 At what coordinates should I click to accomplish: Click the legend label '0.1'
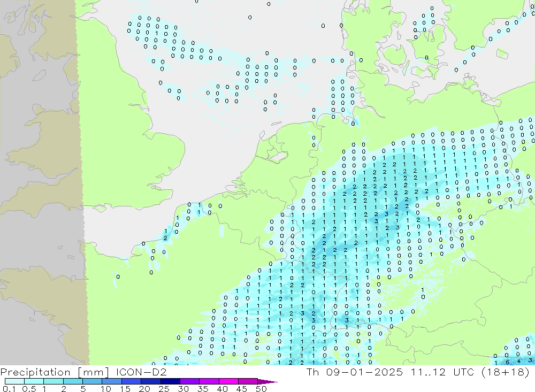tap(9, 389)
